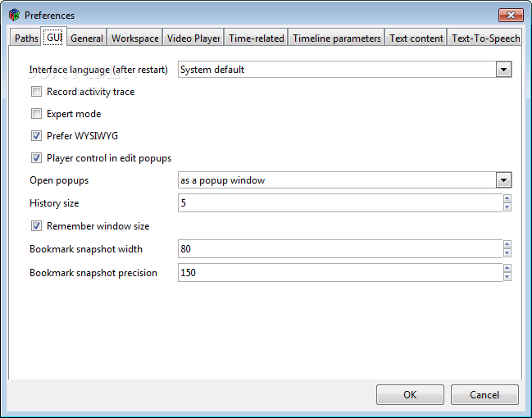Open the Text-To-Speech tab

pyautogui.click(x=485, y=38)
